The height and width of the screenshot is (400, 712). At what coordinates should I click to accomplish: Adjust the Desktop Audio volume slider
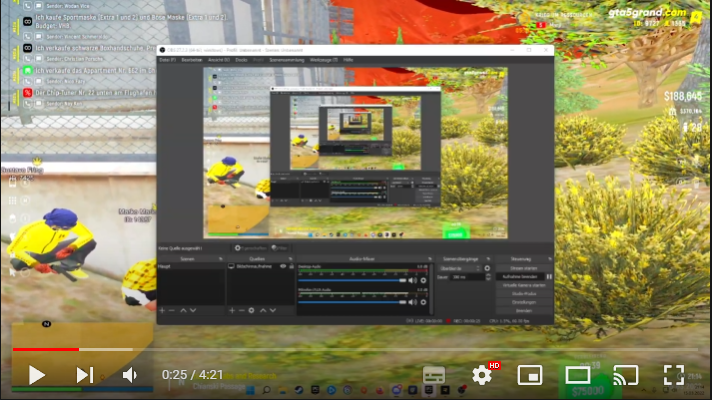[x=352, y=281]
